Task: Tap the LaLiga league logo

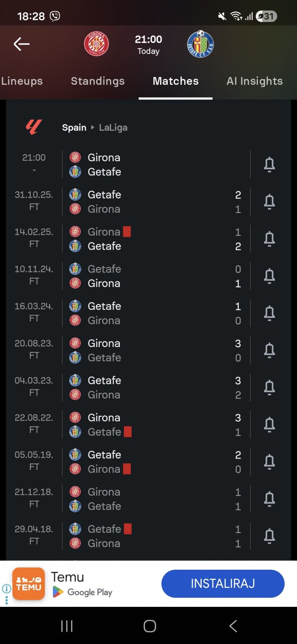Action: click(x=34, y=127)
